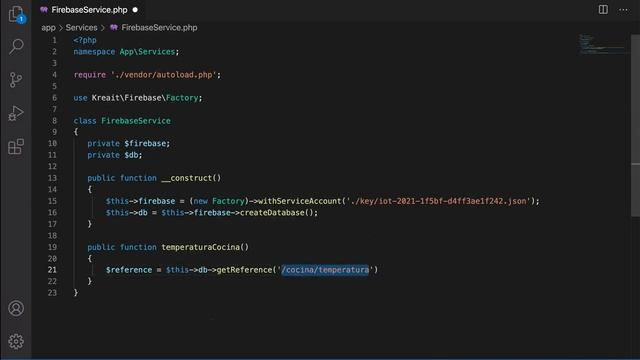Click the 'withServiceAccount' method call
This screenshot has height=360, width=640.
click(300, 201)
